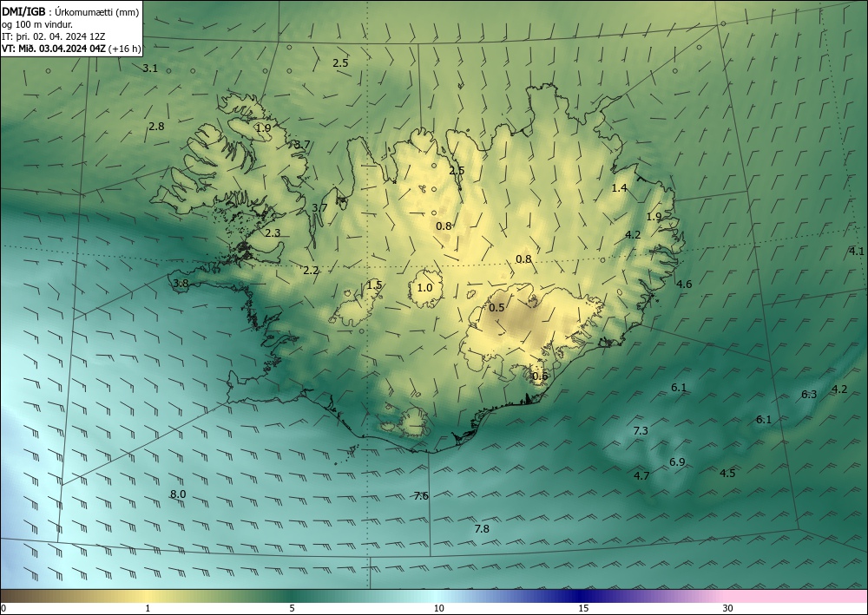Click the '10' tick on the color scale

pos(438,608)
